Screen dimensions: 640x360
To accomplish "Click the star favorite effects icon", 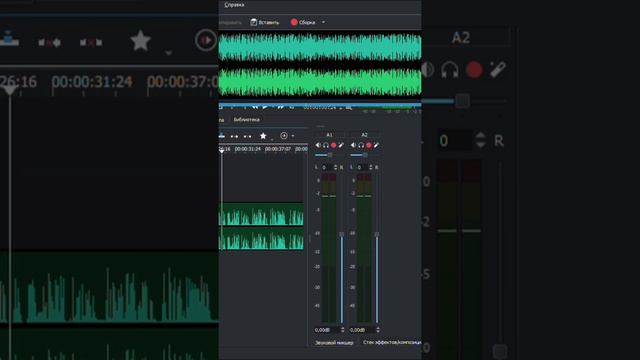I will tap(263, 136).
